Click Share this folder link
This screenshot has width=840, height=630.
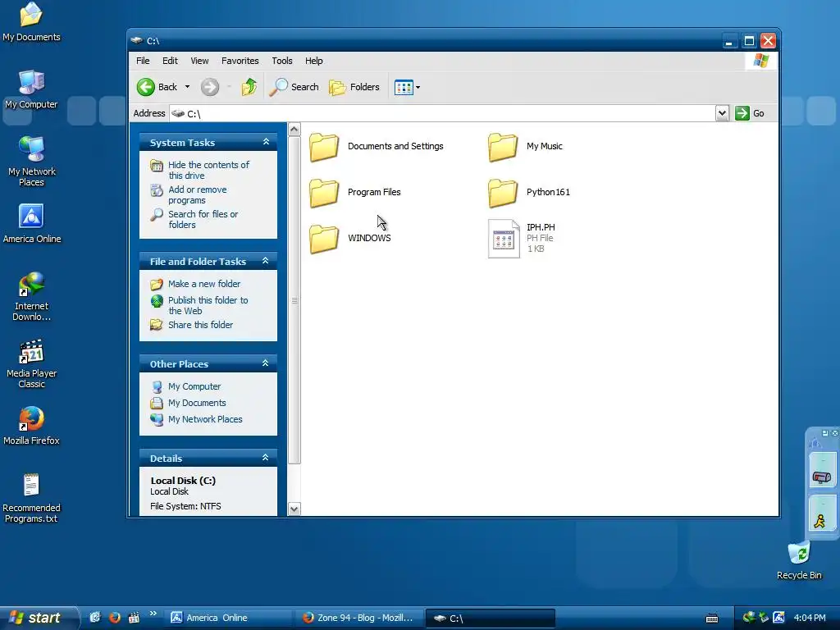200,325
